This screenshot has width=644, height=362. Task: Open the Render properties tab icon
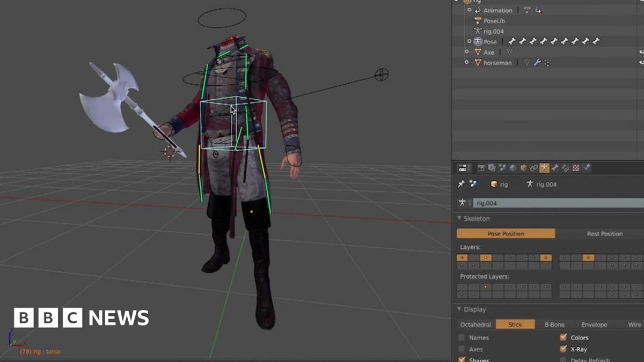point(481,168)
